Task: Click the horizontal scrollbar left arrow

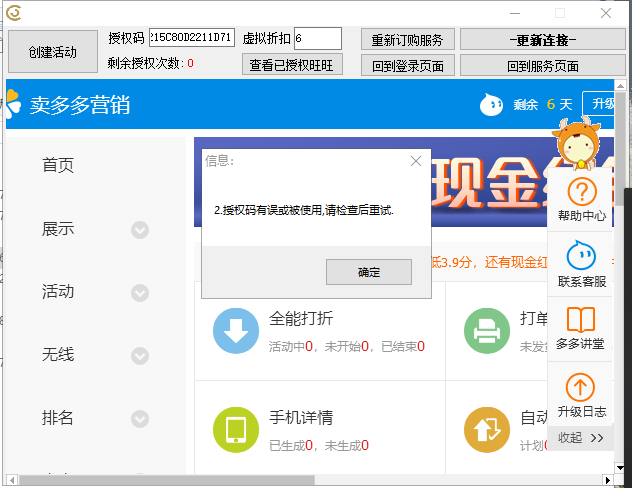Action: [x=12, y=480]
